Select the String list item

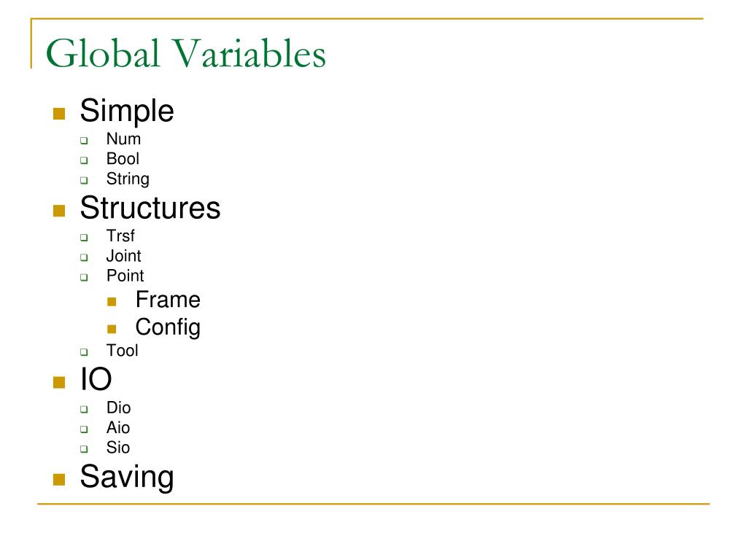tap(128, 179)
